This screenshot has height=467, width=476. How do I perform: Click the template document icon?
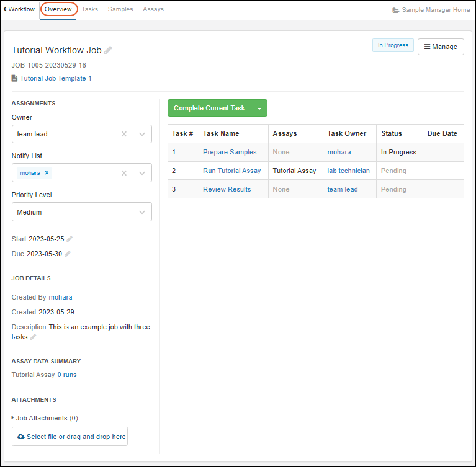point(14,78)
